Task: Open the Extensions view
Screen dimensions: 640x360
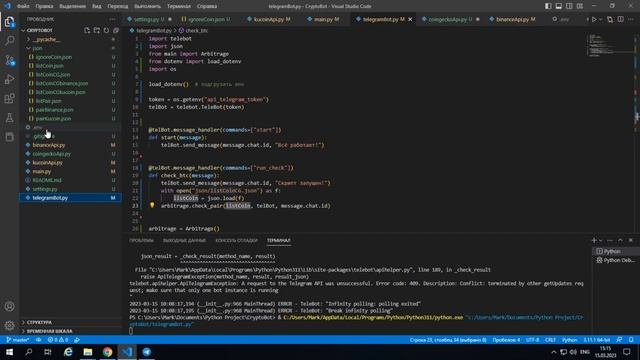Action: coord(9,98)
